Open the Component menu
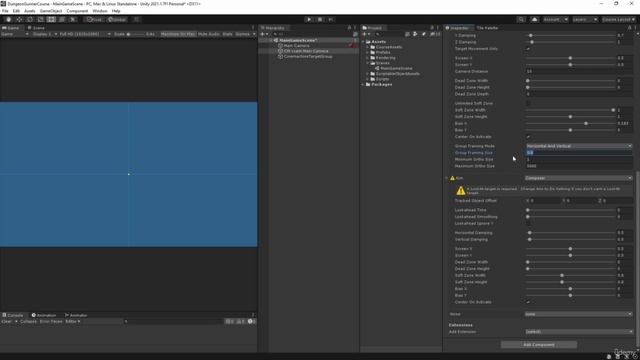Screen dimensions: 640x360 point(77,11)
